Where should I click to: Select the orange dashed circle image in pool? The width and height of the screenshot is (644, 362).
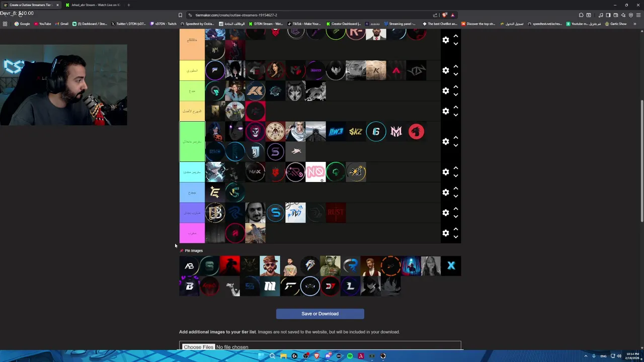coord(390,266)
